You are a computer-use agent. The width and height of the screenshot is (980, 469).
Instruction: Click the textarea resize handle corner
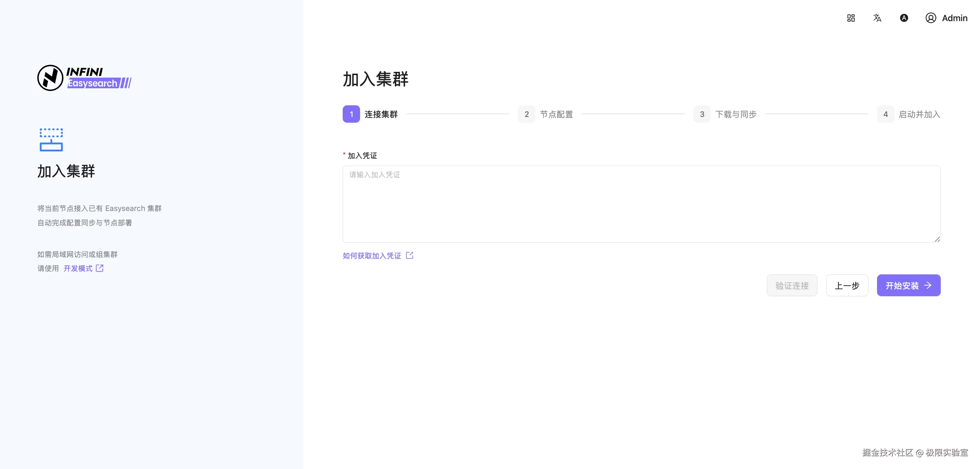937,239
